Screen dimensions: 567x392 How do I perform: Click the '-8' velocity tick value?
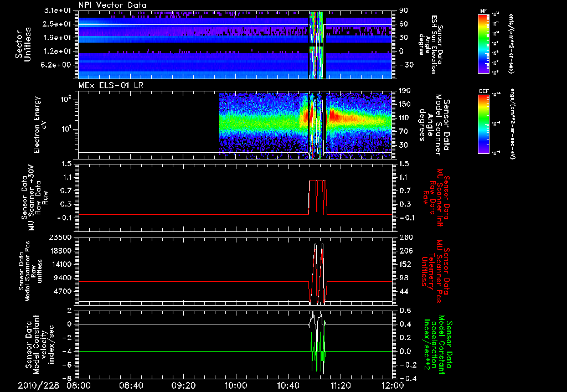click(x=68, y=378)
